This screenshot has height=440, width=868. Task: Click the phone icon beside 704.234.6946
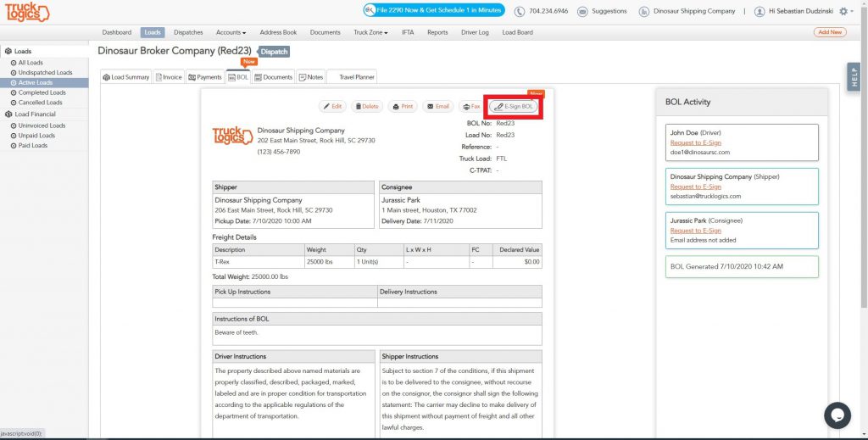[520, 12]
